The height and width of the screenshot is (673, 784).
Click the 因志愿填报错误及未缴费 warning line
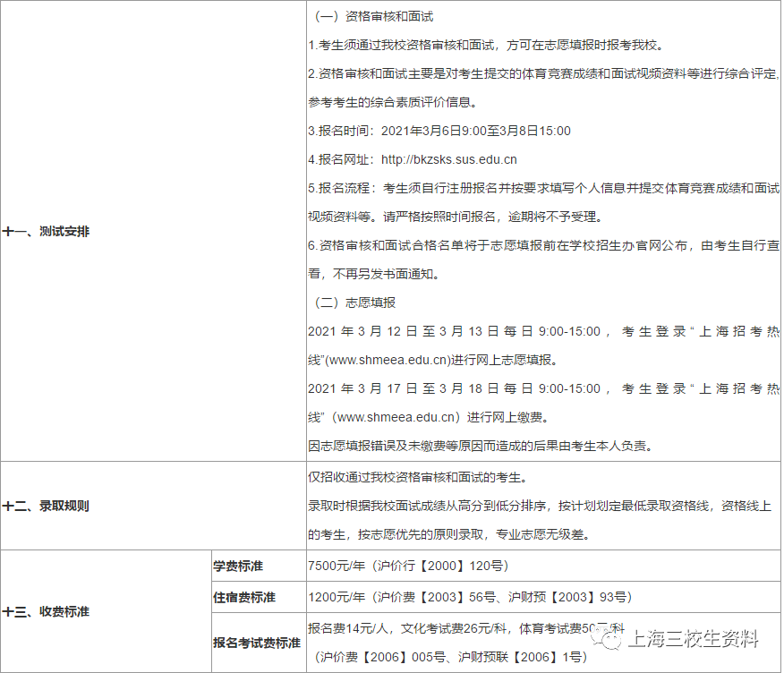[480, 446]
